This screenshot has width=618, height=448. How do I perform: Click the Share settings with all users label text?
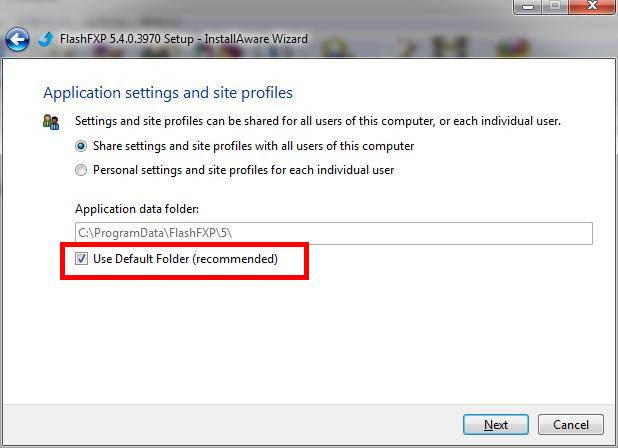(253, 146)
